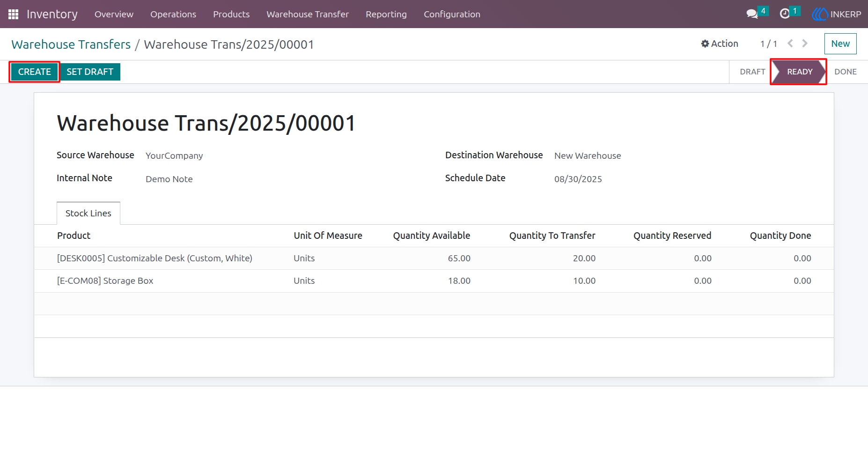Open the Products menu
Viewport: 868px width, 450px height.
[231, 14]
